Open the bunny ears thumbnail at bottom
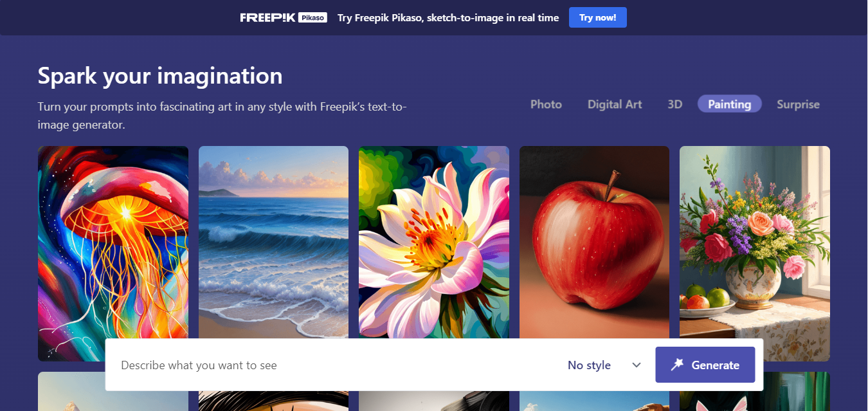The image size is (868, 411). (755, 392)
